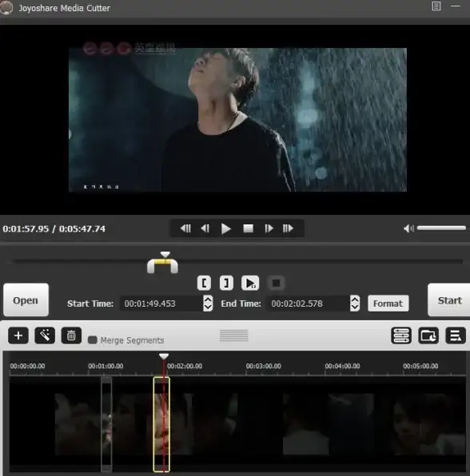Open the Format settings

tap(388, 303)
